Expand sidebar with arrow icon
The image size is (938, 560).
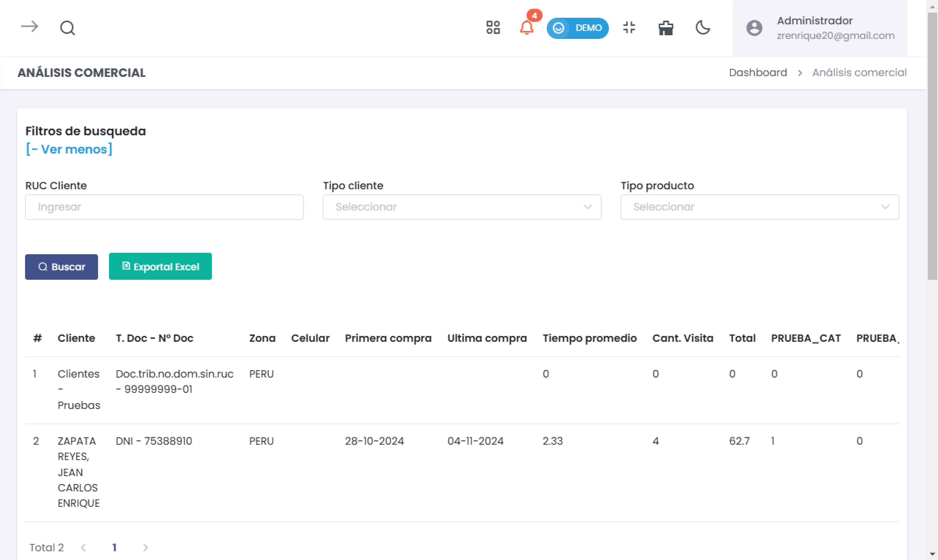[x=29, y=27]
